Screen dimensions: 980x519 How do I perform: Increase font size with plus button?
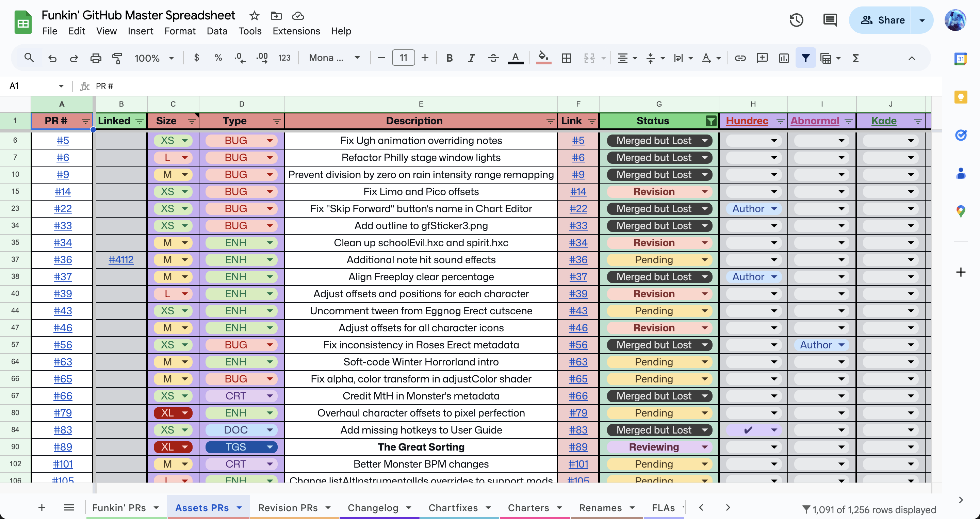(425, 58)
